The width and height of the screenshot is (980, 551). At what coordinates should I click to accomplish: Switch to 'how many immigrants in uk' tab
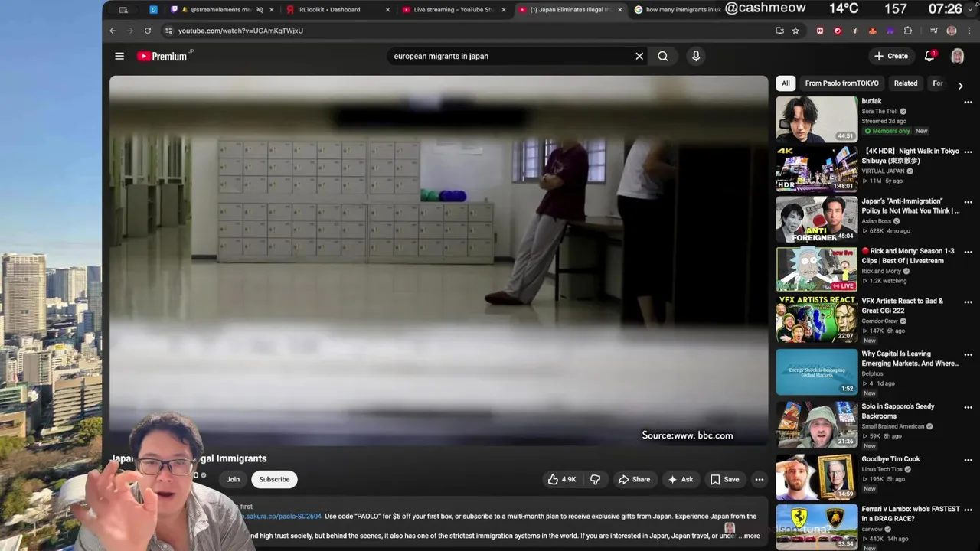tap(678, 10)
